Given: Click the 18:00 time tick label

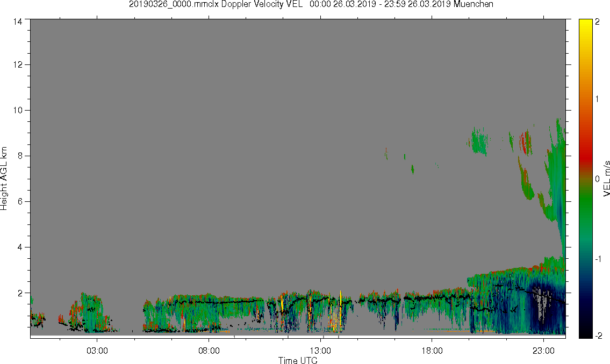Looking at the screenshot, I should pos(432,351).
